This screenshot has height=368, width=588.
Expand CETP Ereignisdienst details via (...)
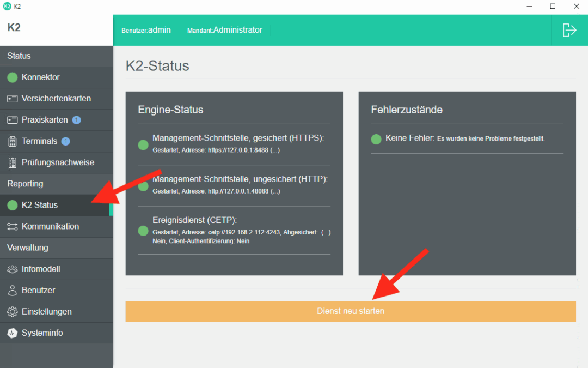pos(326,232)
